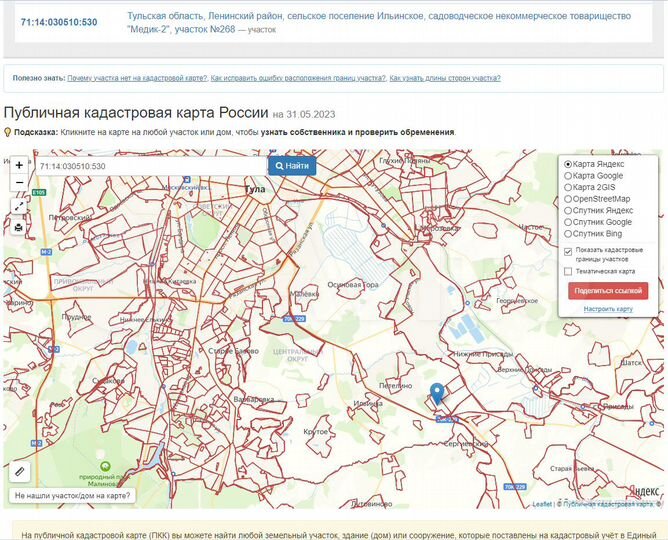The image size is (668, 540).
Task: Click Поделиться ссылкой button
Action: pyautogui.click(x=608, y=291)
